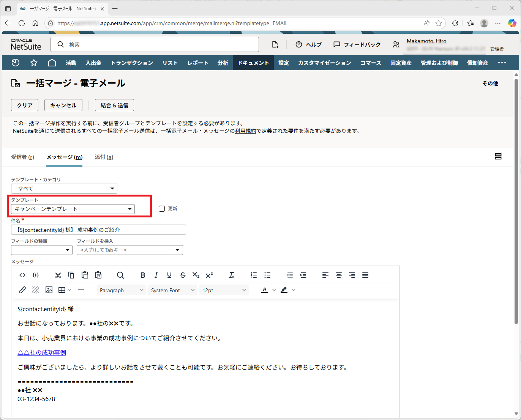521x420 pixels.
Task: Click the 件名 subject input field
Action: [x=98, y=230]
